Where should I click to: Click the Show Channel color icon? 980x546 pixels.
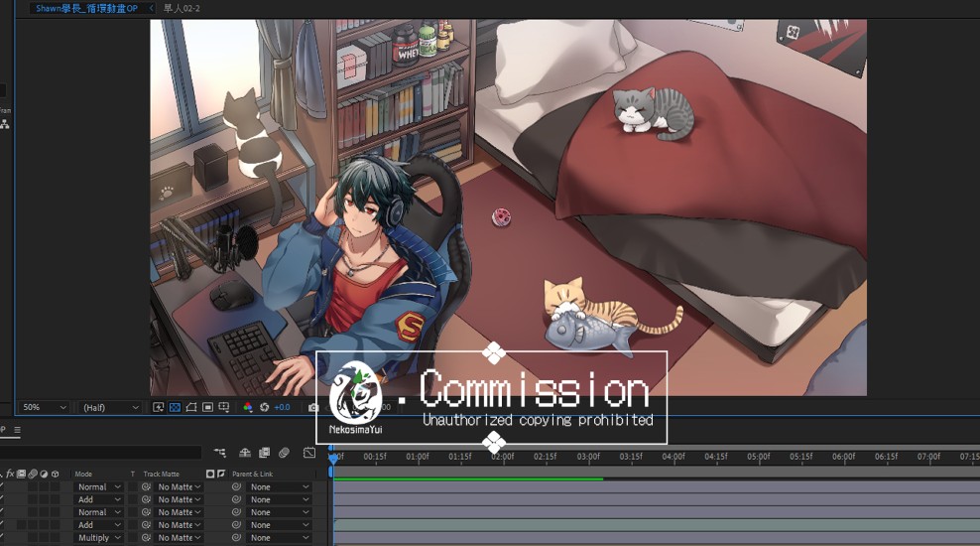click(247, 407)
